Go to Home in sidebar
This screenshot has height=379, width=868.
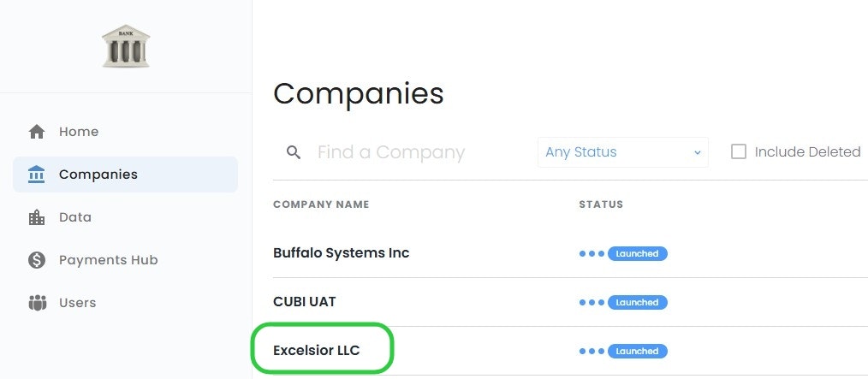click(x=78, y=132)
